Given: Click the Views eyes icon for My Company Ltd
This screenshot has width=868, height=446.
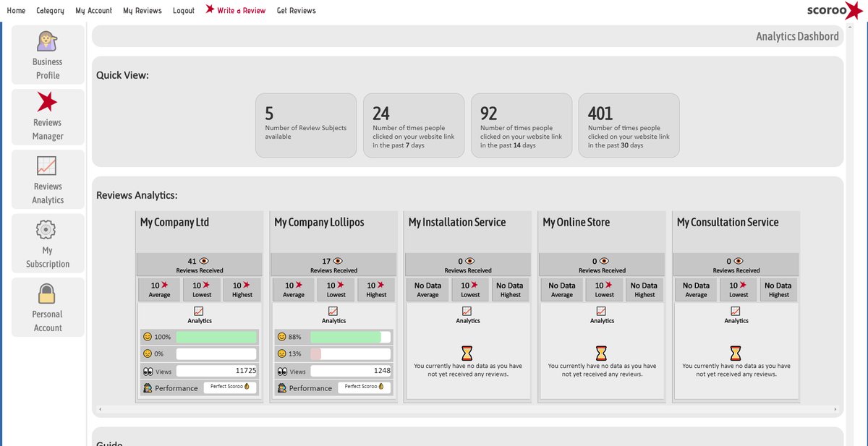Looking at the screenshot, I should (x=149, y=371).
